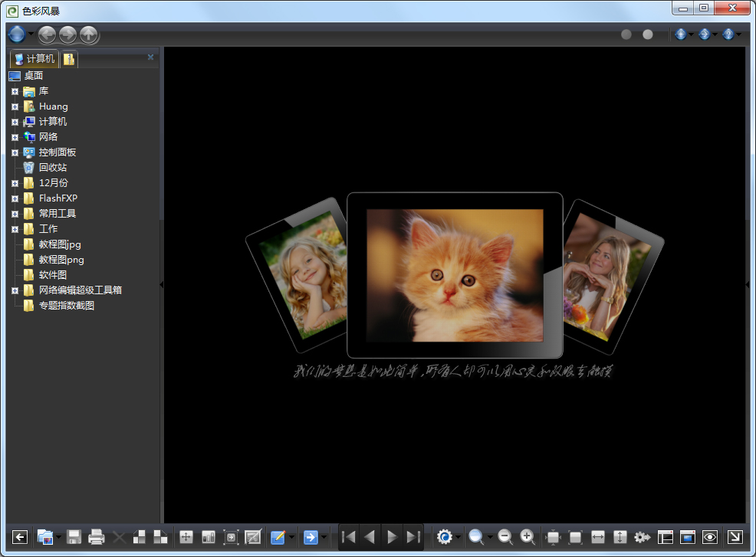Image resolution: width=756 pixels, height=557 pixels.
Task: Switch to the 计算机 tab
Action: click(x=35, y=59)
